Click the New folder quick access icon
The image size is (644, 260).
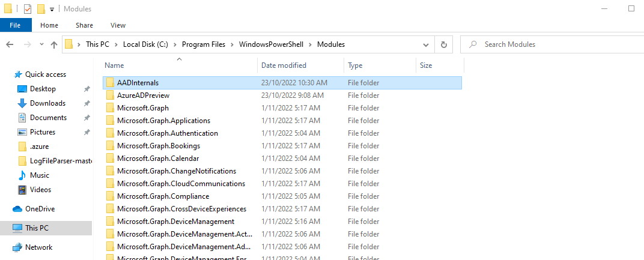point(41,8)
